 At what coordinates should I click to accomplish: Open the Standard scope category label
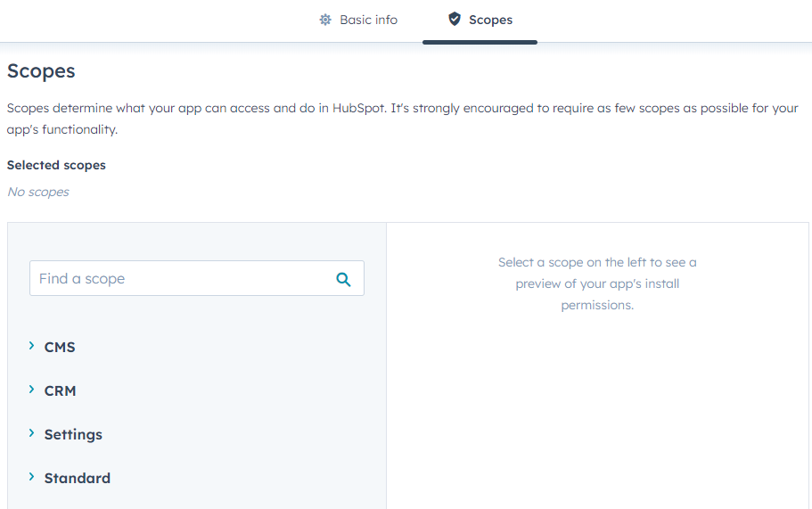pyautogui.click(x=78, y=478)
